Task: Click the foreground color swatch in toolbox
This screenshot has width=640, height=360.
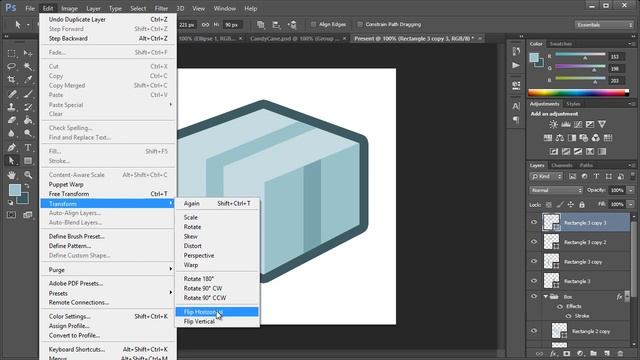Action: pyautogui.click(x=15, y=190)
